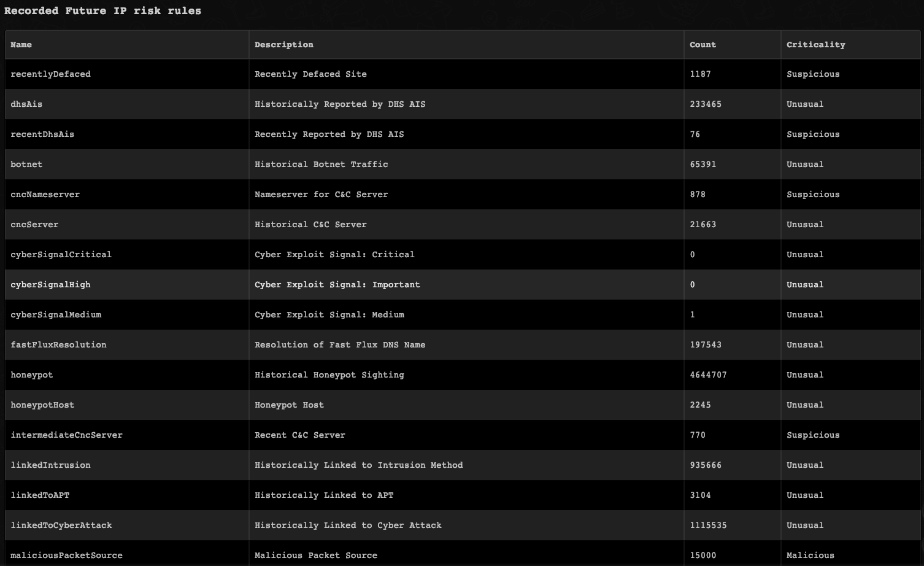This screenshot has height=566, width=924.
Task: Click 'Cyber Exploit Signal: Important' description
Action: (337, 285)
